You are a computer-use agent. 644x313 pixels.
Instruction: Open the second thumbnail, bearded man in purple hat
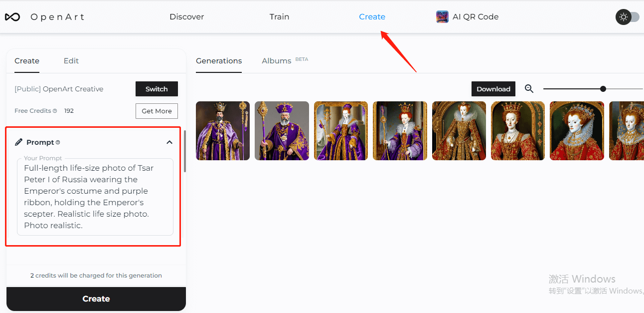coord(282,131)
